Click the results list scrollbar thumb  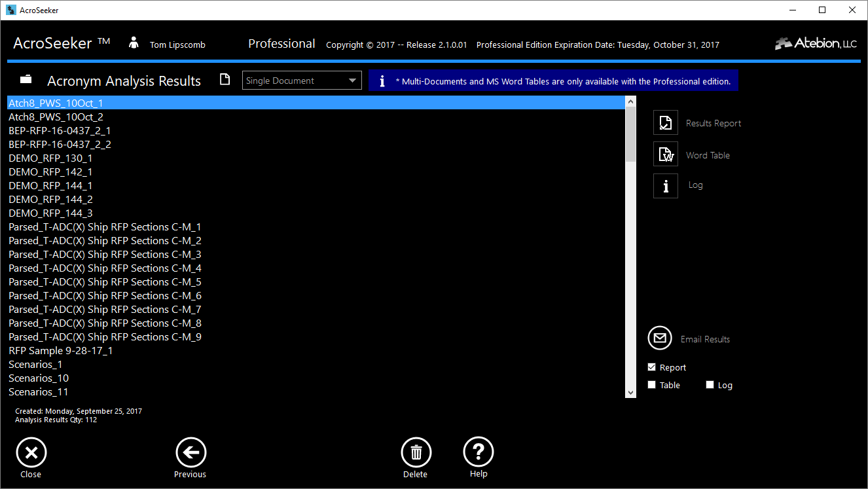tap(631, 134)
